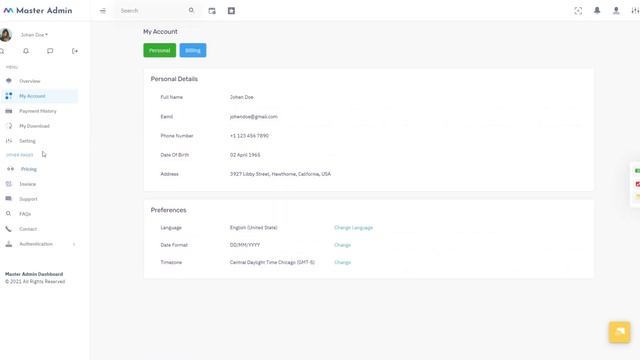Viewport: 640px width, 360px height.
Task: Click Change link for Timezone
Action: (342, 262)
